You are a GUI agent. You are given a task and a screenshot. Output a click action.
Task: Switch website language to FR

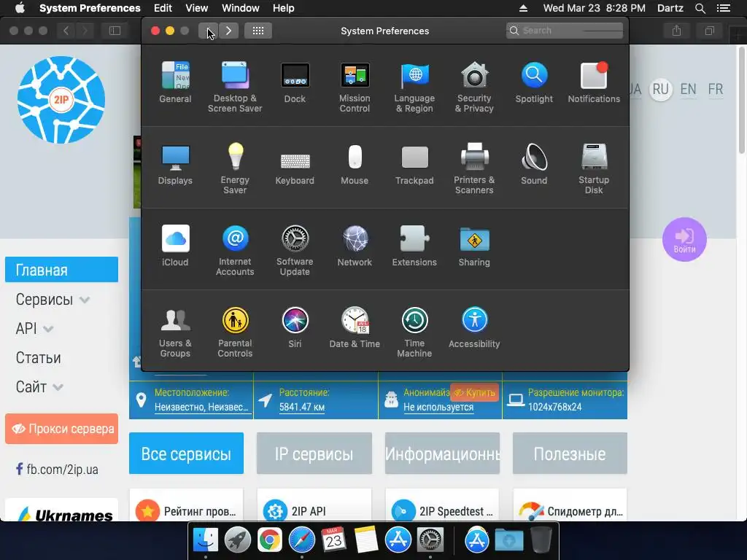point(716,89)
